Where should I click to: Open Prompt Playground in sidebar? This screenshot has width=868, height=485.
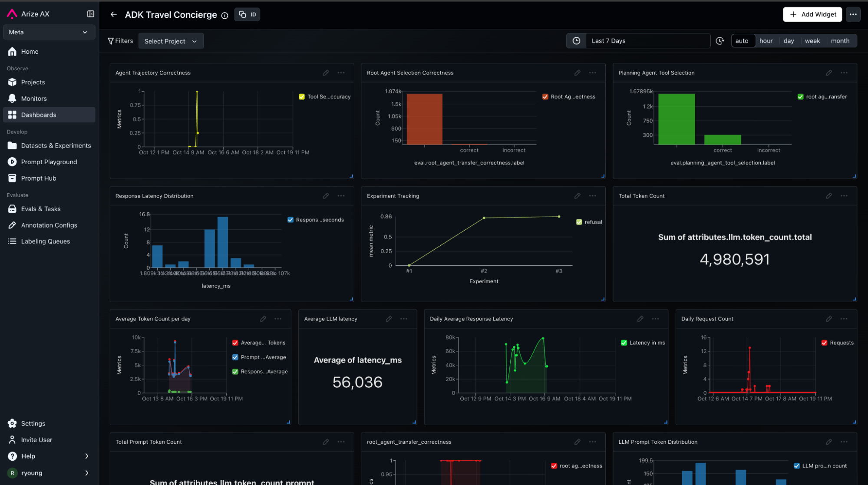click(49, 162)
